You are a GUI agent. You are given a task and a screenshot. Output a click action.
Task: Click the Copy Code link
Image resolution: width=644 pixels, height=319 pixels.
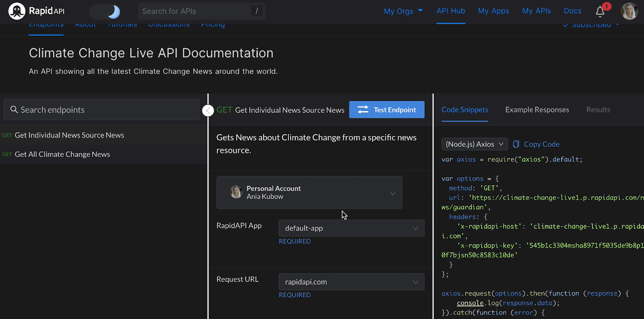(542, 144)
